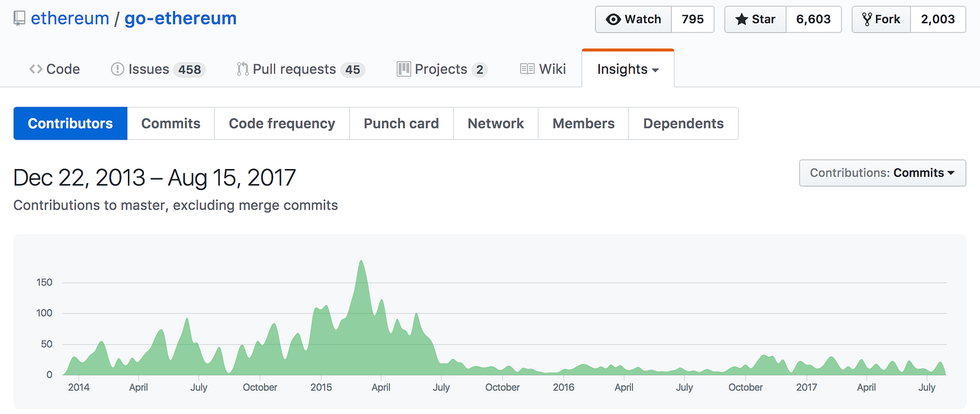Click the Watch eye icon
Screen dimensions: 980x414
tap(613, 20)
